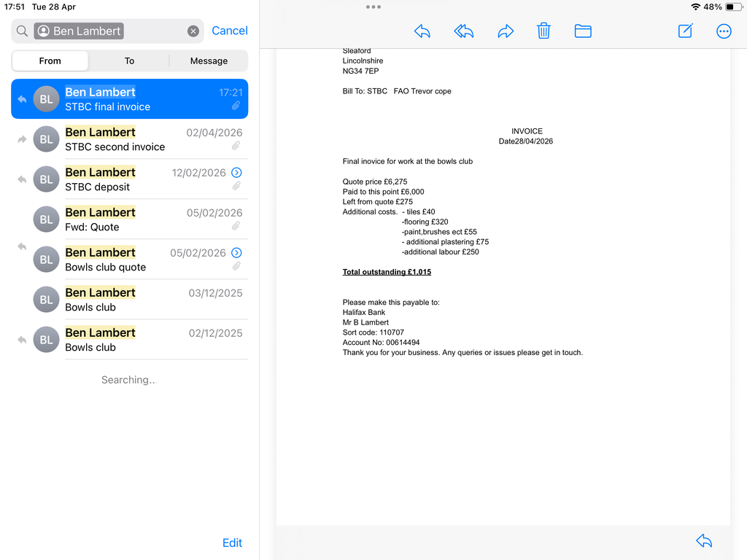Select the From search scope tab
747x560 pixels.
point(50,61)
